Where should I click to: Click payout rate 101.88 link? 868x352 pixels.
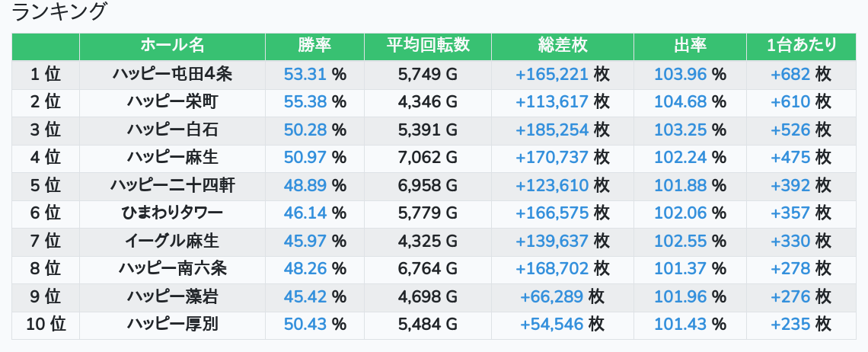coord(681,185)
